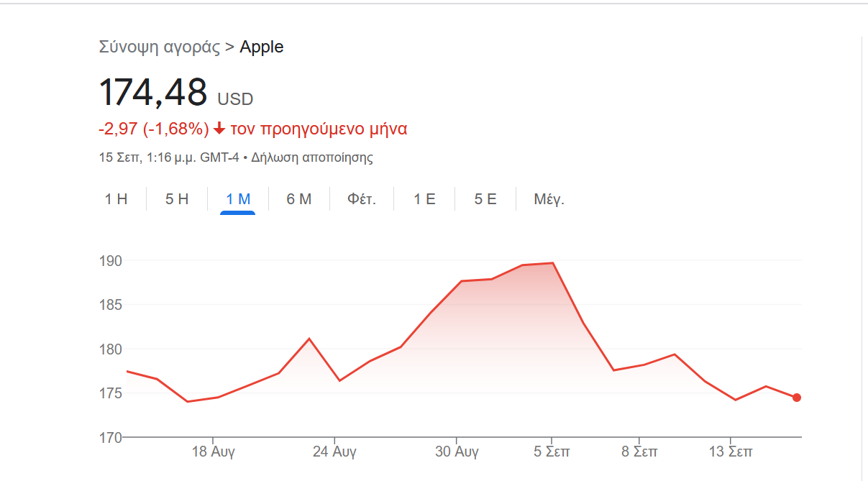Open the Δήλωση αποποίησης disclaimer link
Screen dimensions: 868x481
point(312,157)
